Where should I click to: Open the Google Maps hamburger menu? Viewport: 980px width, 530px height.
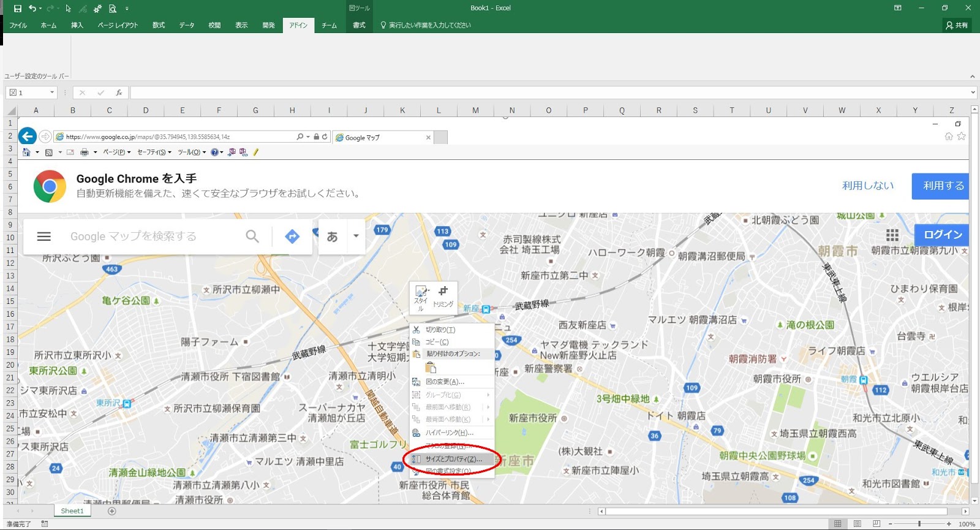[43, 237]
